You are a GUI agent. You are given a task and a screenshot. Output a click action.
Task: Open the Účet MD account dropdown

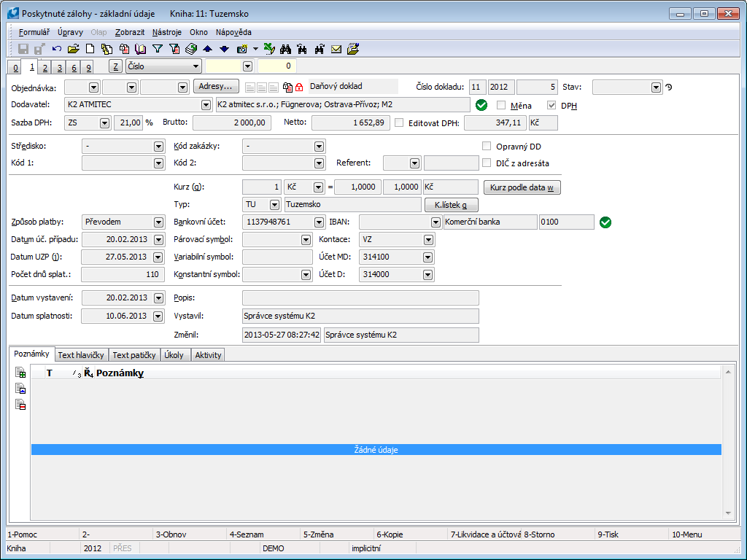(427, 257)
